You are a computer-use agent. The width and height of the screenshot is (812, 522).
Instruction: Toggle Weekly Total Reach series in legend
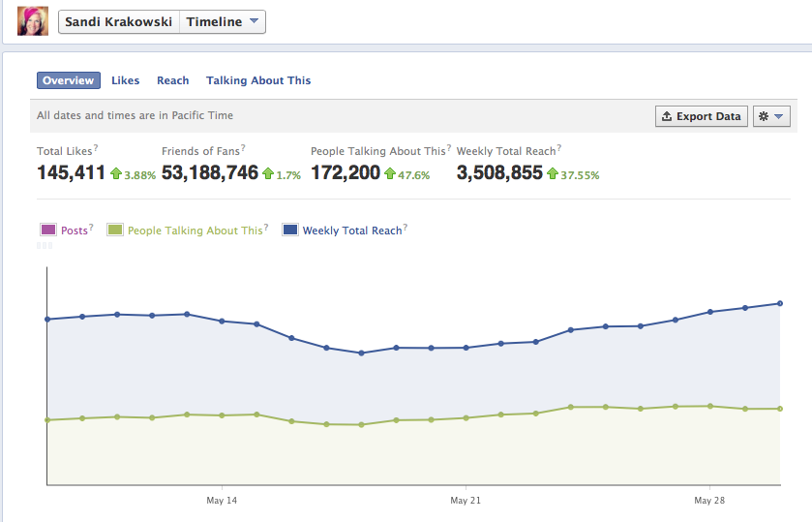click(290, 230)
